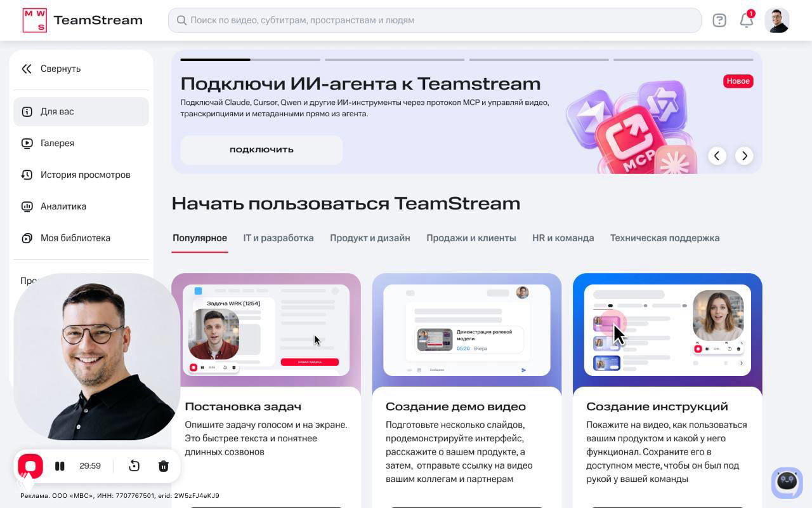
Task: Switch to the HR и команда tab
Action: pyautogui.click(x=563, y=238)
